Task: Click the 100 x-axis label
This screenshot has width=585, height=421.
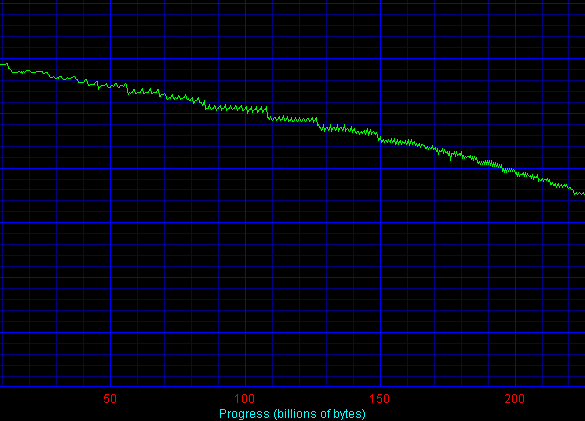Action: [245, 399]
